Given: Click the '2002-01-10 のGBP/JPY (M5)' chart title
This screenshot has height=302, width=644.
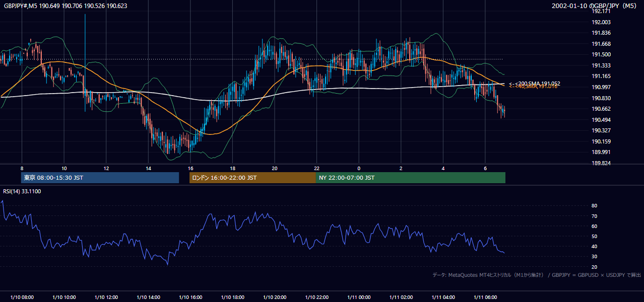Looking at the screenshot, I should click(x=594, y=6).
